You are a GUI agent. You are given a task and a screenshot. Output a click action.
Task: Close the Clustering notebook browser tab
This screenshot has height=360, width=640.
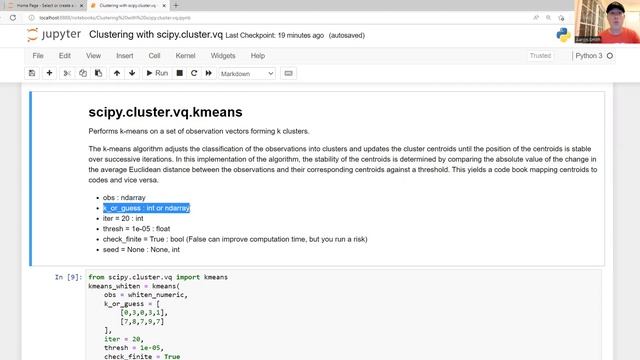tap(164, 6)
